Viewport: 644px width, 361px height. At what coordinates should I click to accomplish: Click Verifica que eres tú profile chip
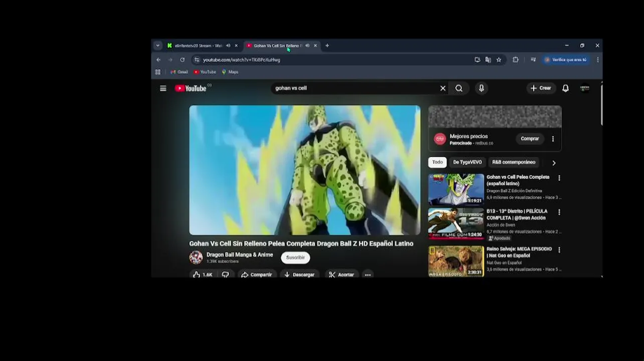(x=565, y=60)
